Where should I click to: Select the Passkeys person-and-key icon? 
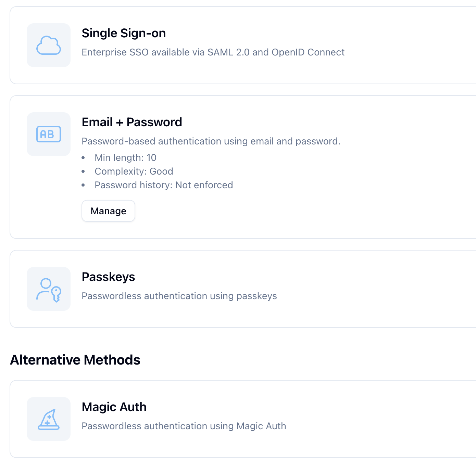pos(48,289)
